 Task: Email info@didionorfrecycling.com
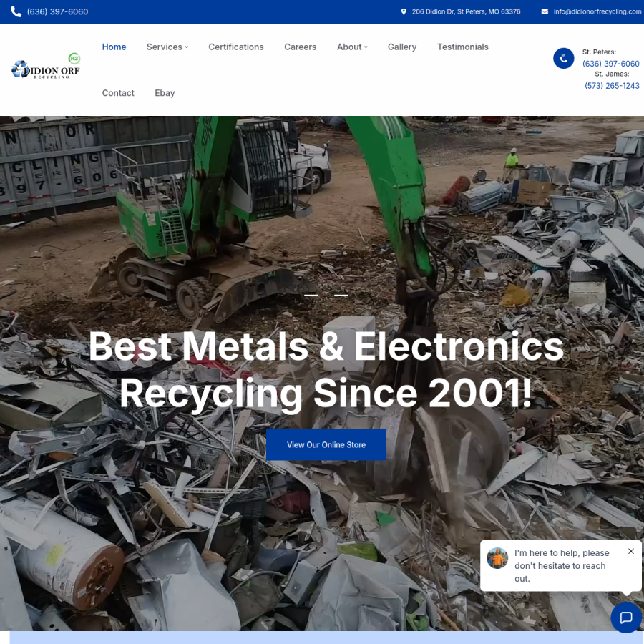[598, 11]
